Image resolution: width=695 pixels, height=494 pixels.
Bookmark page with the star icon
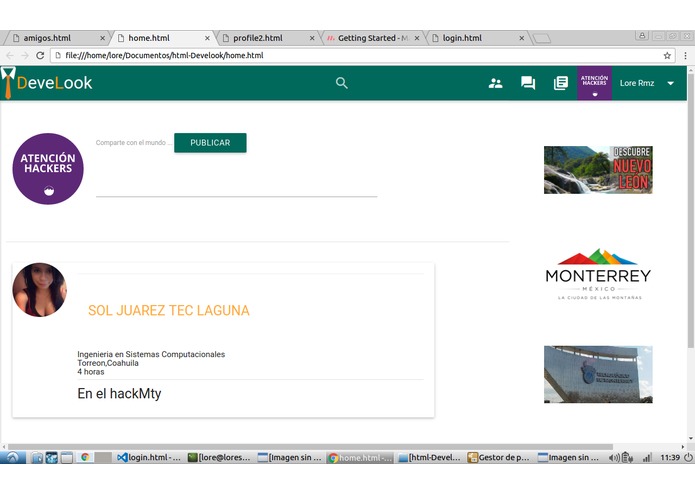pos(667,55)
